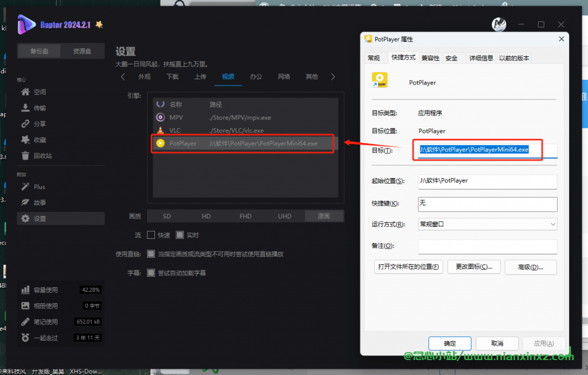
Task: Click the 652.01 kB notes usage value
Action: tap(88, 322)
